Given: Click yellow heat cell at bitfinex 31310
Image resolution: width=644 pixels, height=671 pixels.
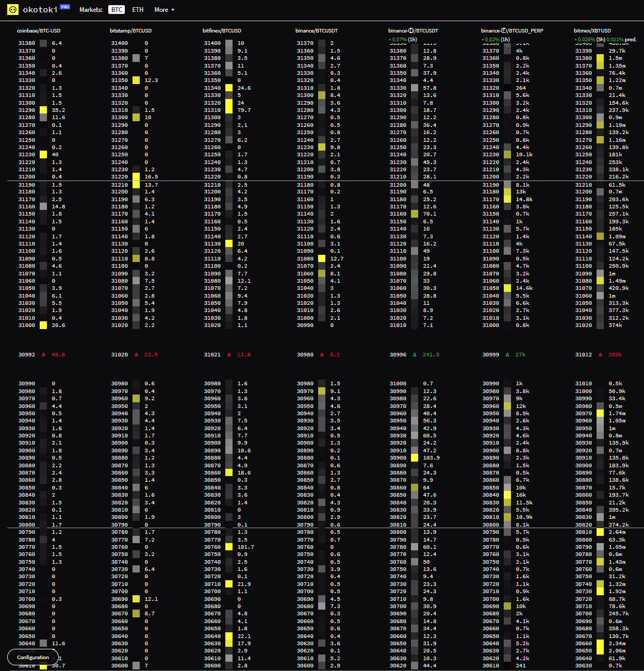Looking at the screenshot, I should point(229,110).
